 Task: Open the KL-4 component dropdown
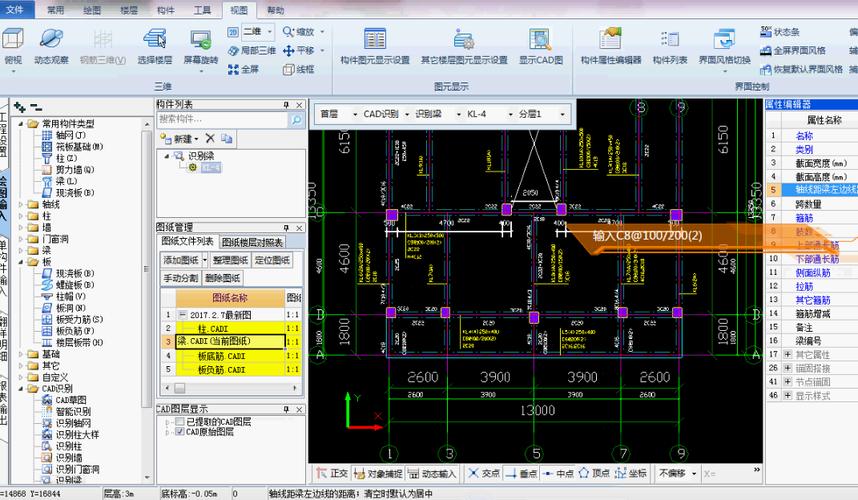click(482, 114)
